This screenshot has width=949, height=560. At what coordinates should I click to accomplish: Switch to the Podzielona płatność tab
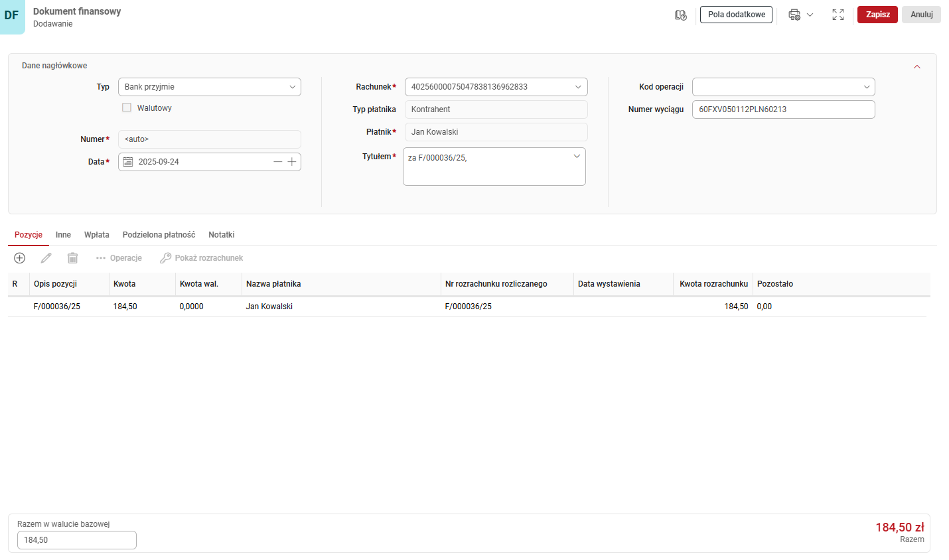coord(159,234)
